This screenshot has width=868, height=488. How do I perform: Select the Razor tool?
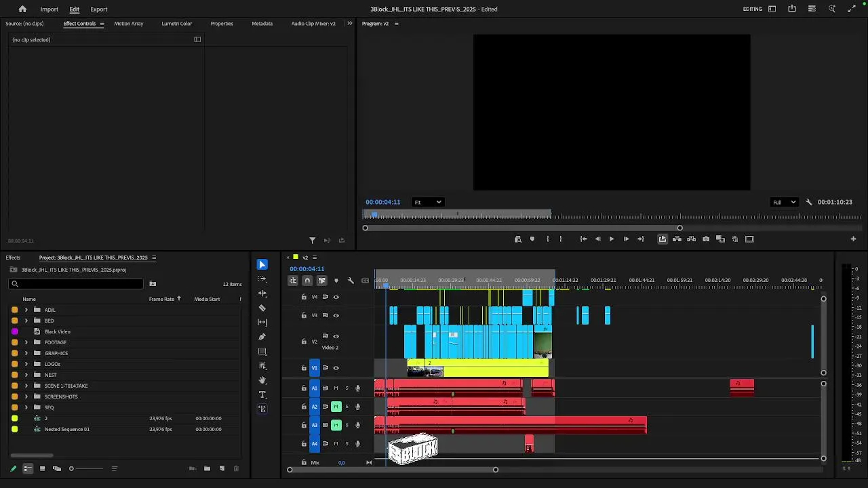pos(262,308)
